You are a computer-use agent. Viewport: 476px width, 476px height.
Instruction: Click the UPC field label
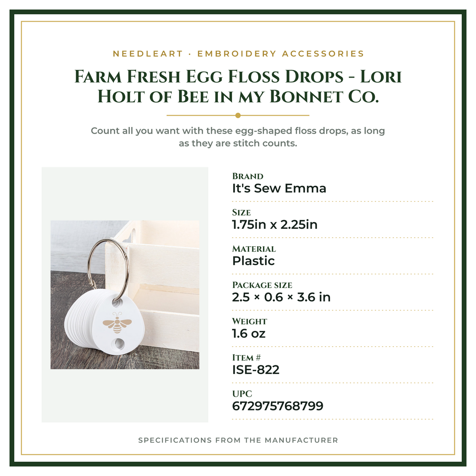tap(242, 394)
